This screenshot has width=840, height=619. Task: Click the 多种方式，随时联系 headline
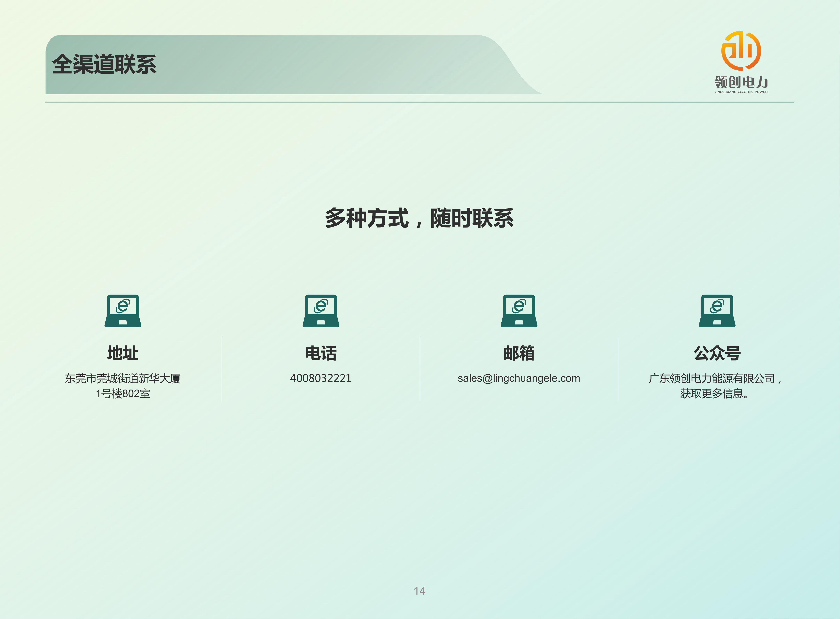tap(419, 218)
